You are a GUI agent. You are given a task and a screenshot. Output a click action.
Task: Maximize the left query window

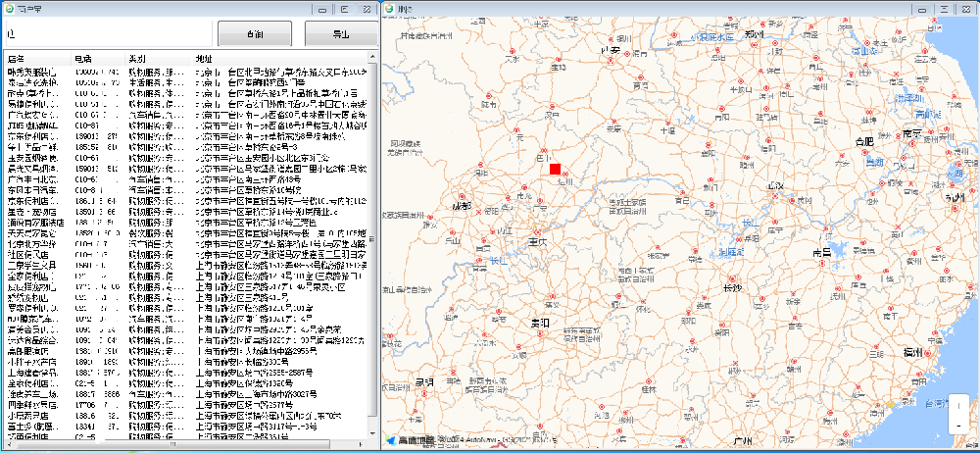click(x=344, y=9)
